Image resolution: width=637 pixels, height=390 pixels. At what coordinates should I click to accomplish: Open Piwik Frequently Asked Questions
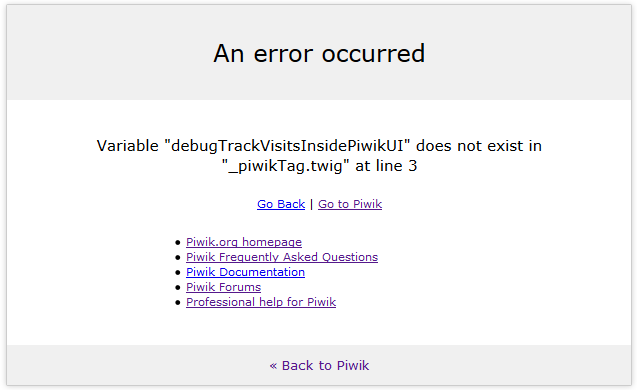(x=282, y=257)
